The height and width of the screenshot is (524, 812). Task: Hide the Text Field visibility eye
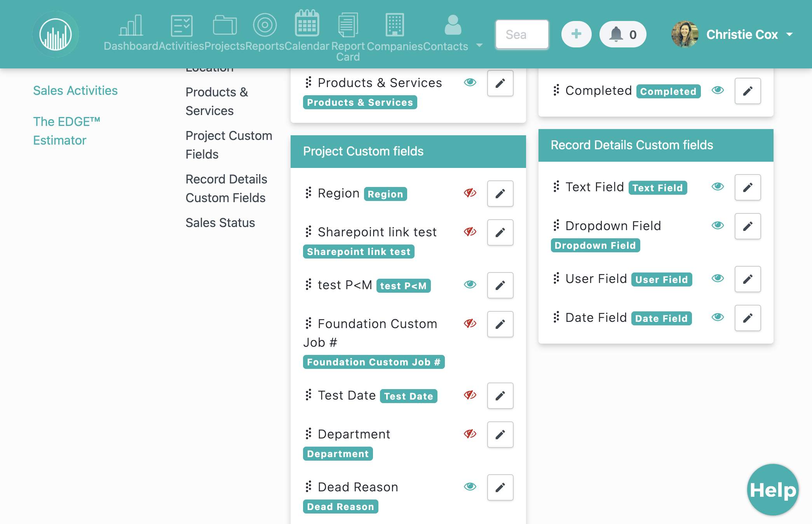pos(718,187)
